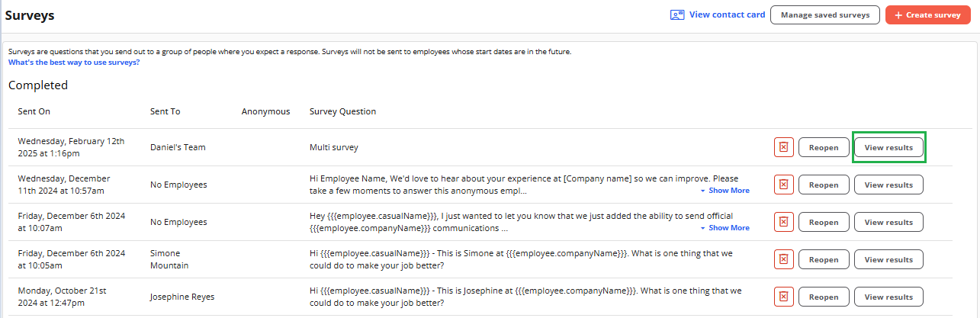The width and height of the screenshot is (980, 318).
Task: Reopen the Daniel's Team survey
Action: point(824,147)
